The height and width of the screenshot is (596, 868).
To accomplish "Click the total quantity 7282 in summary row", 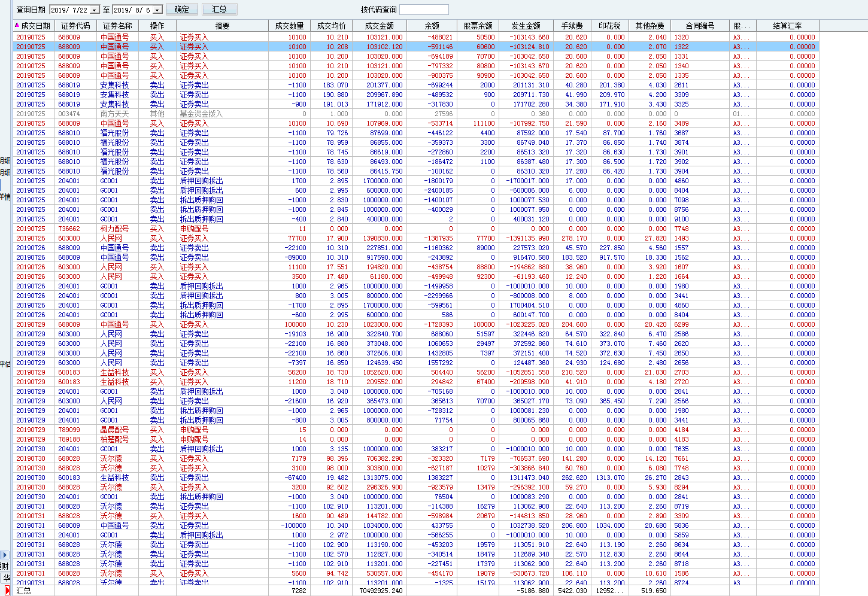I will tap(299, 591).
